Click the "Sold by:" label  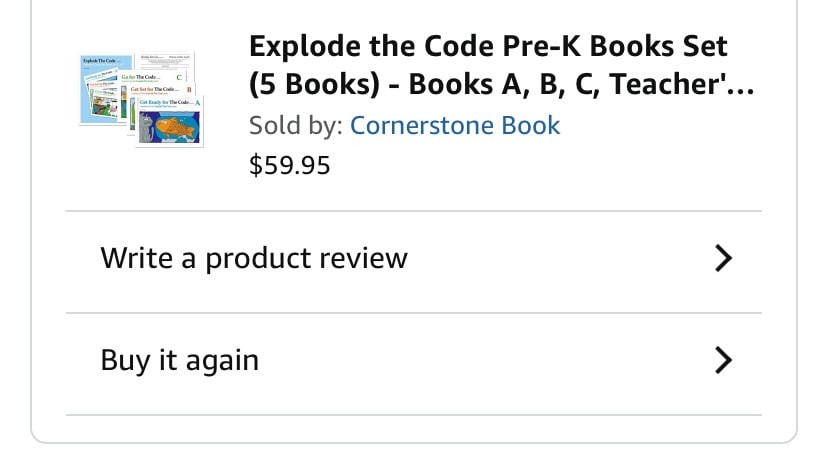(295, 126)
